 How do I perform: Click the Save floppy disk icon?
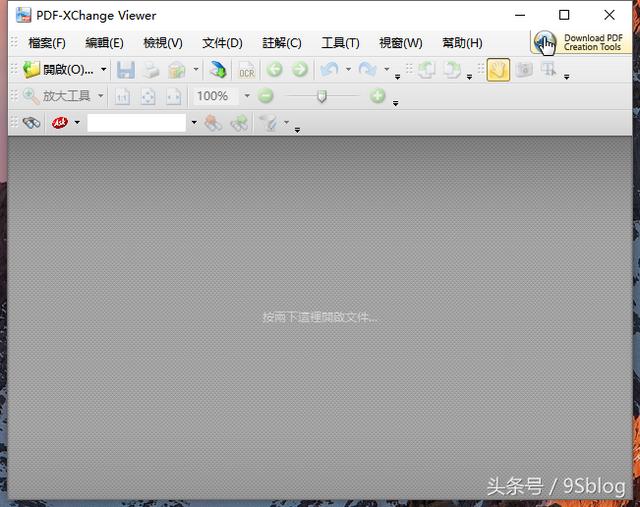point(126,70)
